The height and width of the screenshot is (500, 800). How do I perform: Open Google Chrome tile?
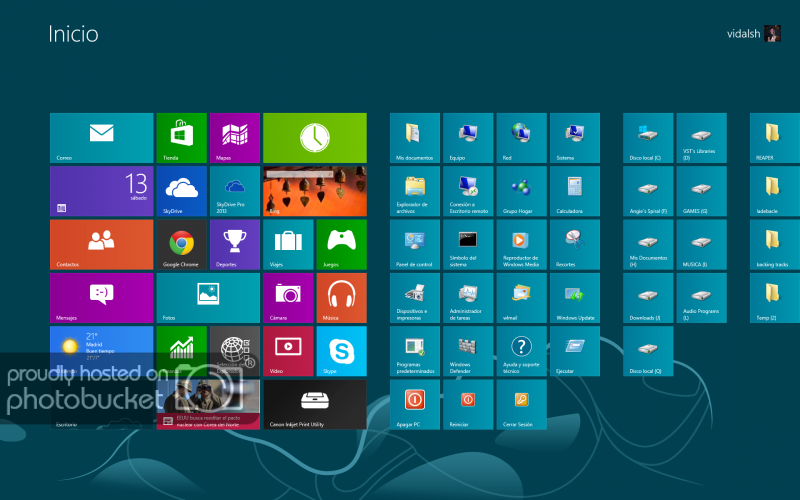[181, 244]
